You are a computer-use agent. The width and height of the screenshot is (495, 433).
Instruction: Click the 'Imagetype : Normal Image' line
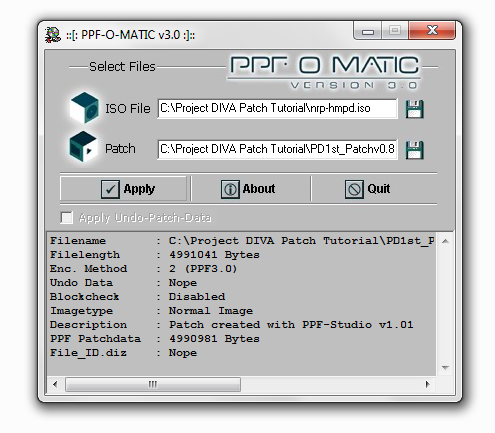tap(151, 311)
